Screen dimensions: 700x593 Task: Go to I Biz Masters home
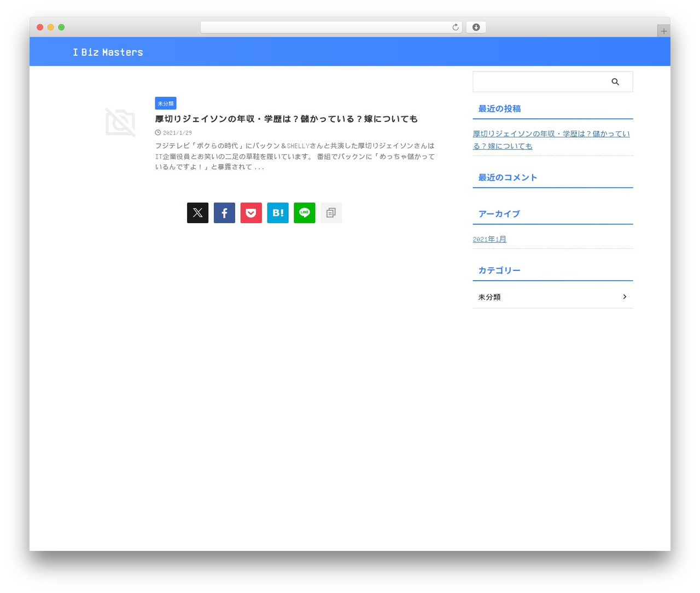point(108,52)
